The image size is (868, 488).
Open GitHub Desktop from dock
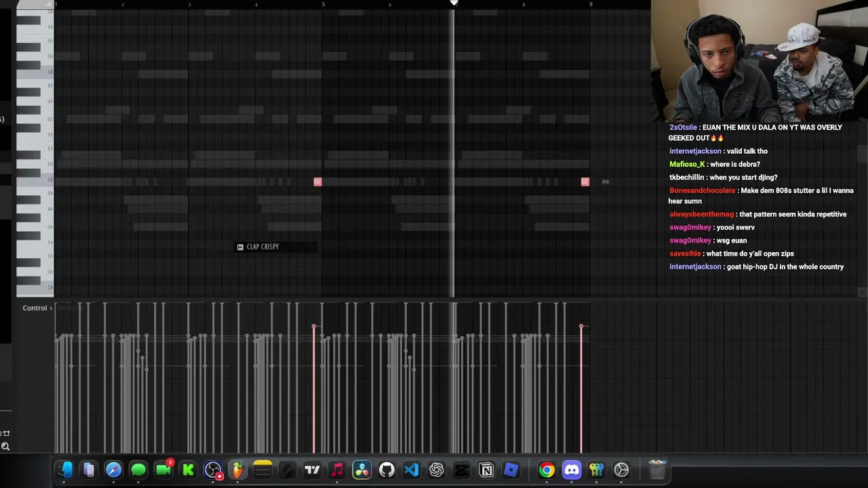(x=387, y=470)
